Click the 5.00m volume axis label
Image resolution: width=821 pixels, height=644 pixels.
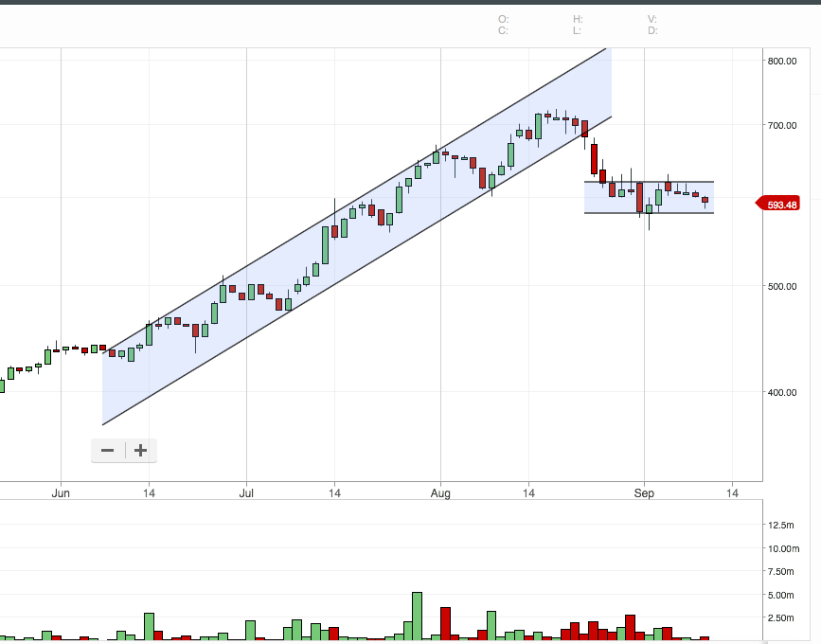click(x=780, y=596)
